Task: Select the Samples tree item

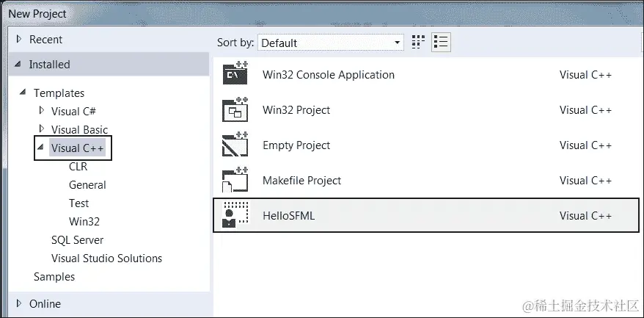Action: pyautogui.click(x=54, y=276)
